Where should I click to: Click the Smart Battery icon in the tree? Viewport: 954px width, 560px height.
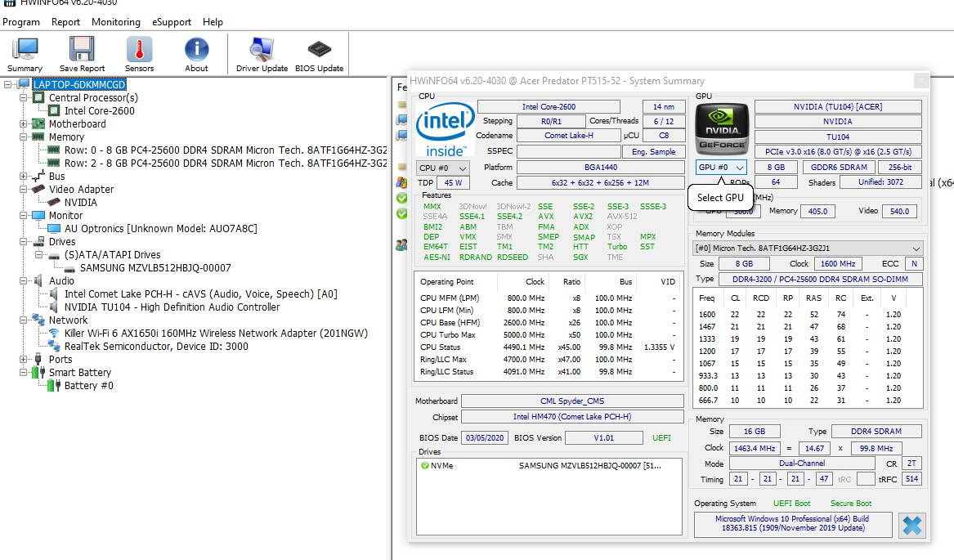[x=39, y=372]
